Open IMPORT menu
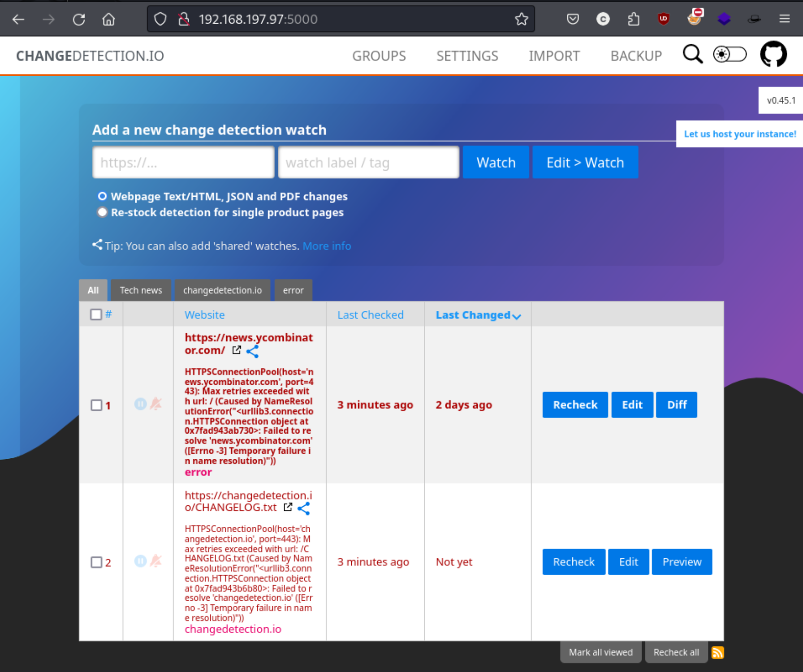803x672 pixels. [554, 56]
